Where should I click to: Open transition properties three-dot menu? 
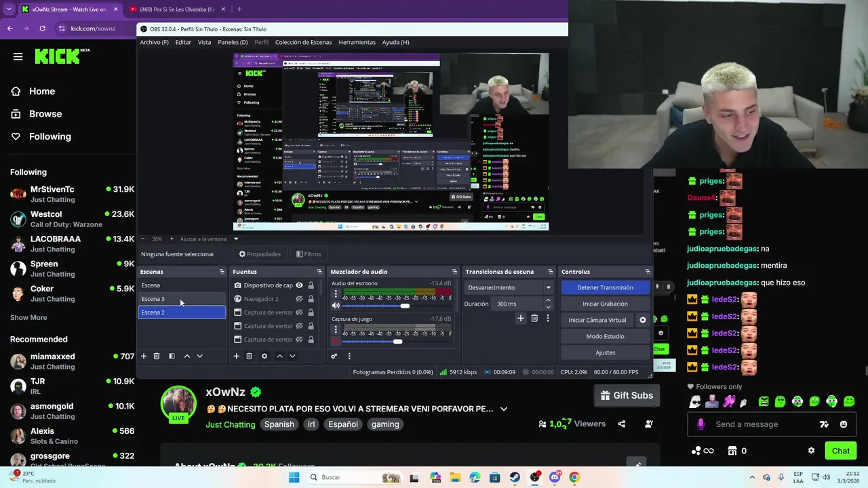pyautogui.click(x=548, y=318)
